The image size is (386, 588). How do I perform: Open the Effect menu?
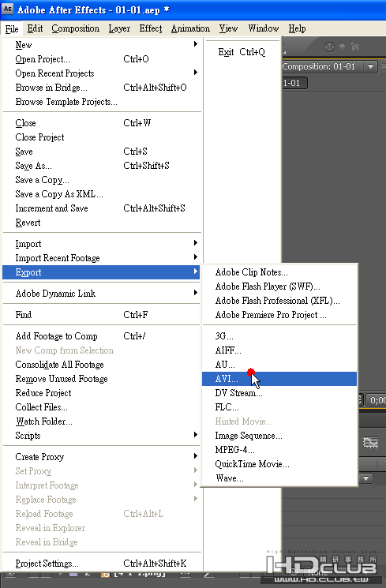pos(151,28)
